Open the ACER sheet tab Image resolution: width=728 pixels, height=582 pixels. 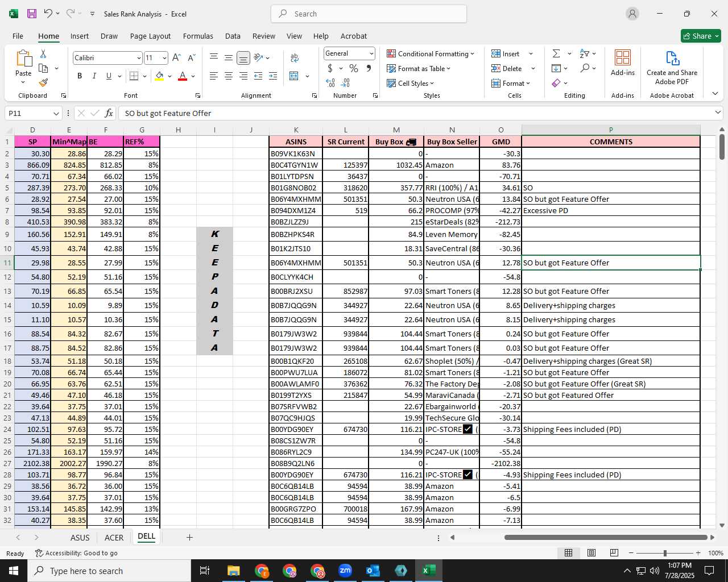click(x=114, y=537)
